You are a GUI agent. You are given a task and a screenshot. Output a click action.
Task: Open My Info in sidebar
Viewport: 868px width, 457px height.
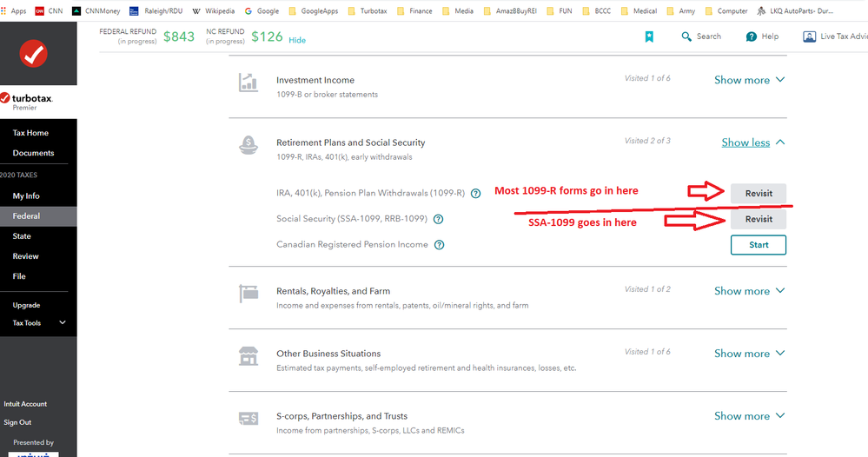pos(26,195)
